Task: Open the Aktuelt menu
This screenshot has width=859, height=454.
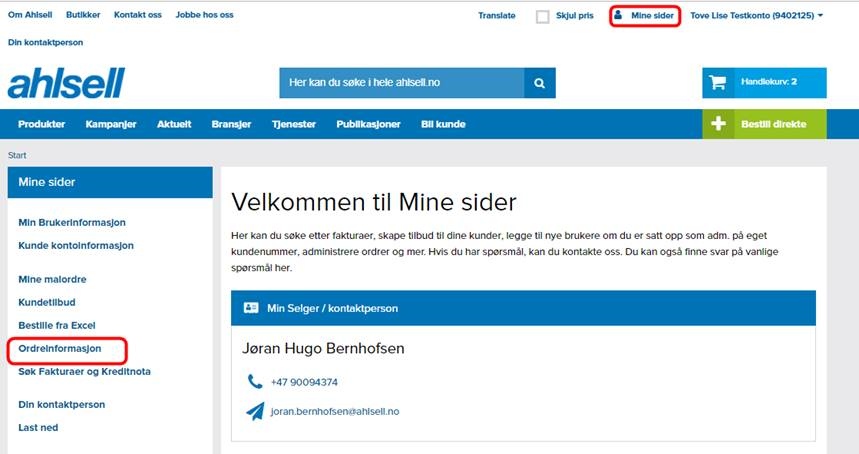Action: pyautogui.click(x=174, y=124)
